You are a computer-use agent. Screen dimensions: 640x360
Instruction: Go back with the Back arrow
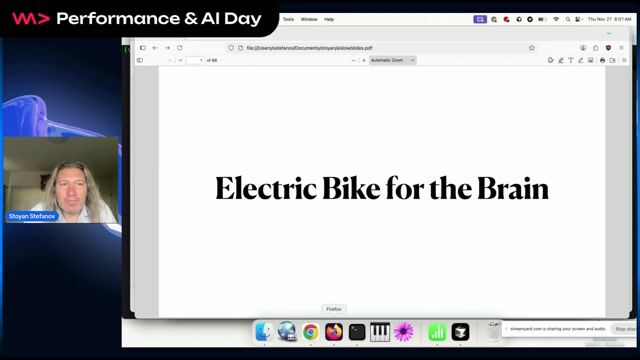click(155, 48)
